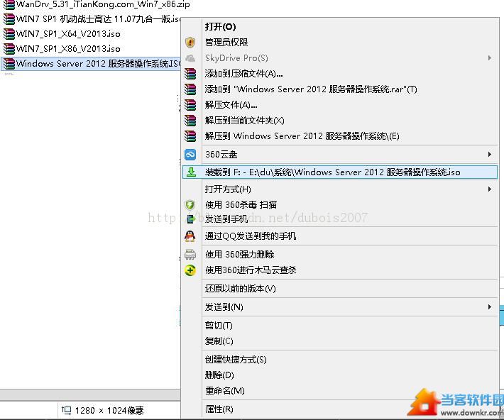Choose 复制(C) from context menu
504x420 pixels.
coord(340,341)
